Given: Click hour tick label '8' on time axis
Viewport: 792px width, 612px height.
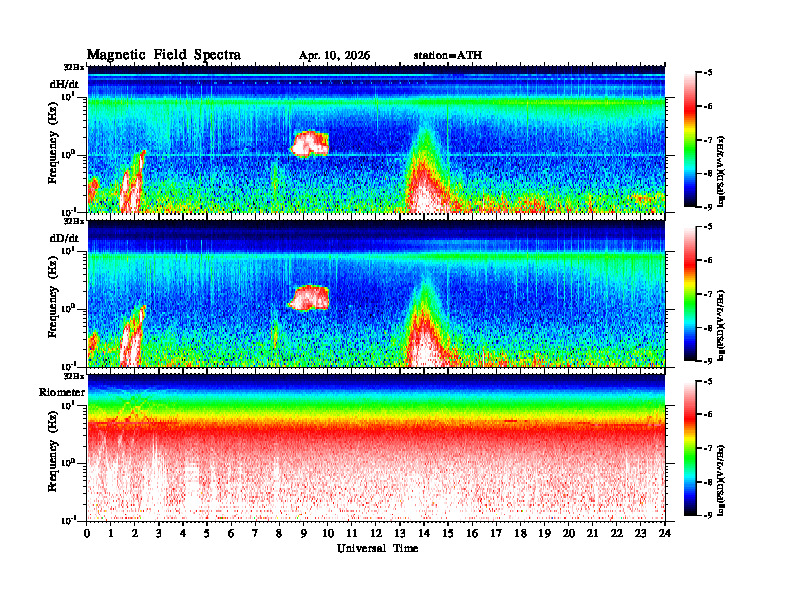Looking at the screenshot, I should coord(279,534).
